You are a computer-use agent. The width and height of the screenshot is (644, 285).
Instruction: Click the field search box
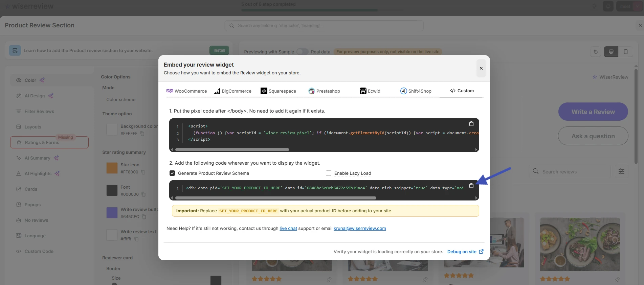324,26
